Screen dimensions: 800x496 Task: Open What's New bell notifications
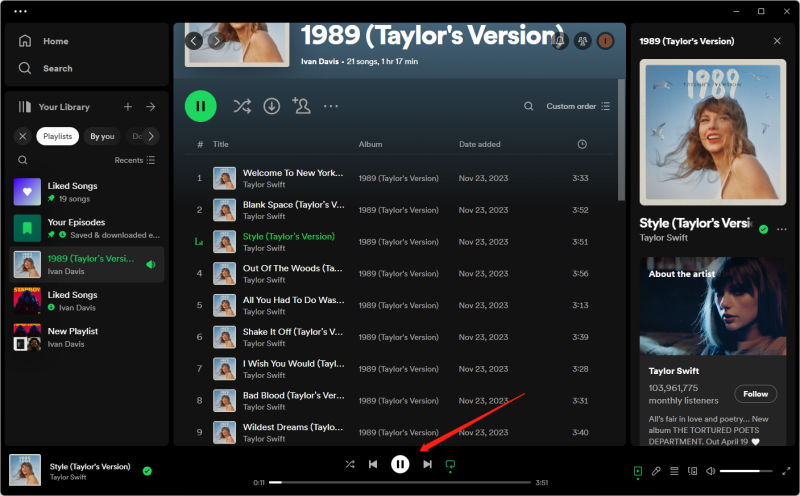tap(560, 41)
